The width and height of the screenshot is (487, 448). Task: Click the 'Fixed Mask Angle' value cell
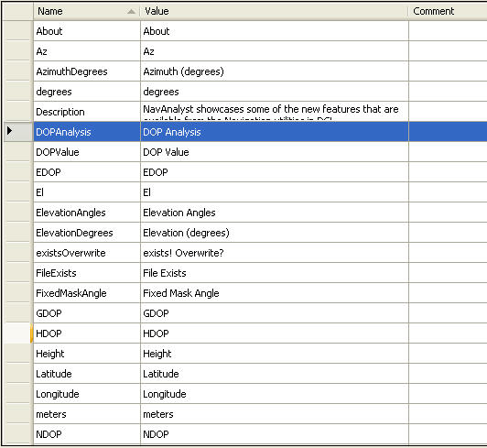point(275,293)
